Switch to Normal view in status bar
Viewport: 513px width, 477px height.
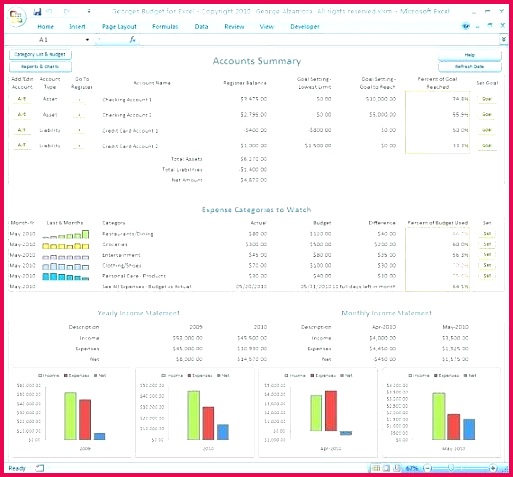click(376, 468)
